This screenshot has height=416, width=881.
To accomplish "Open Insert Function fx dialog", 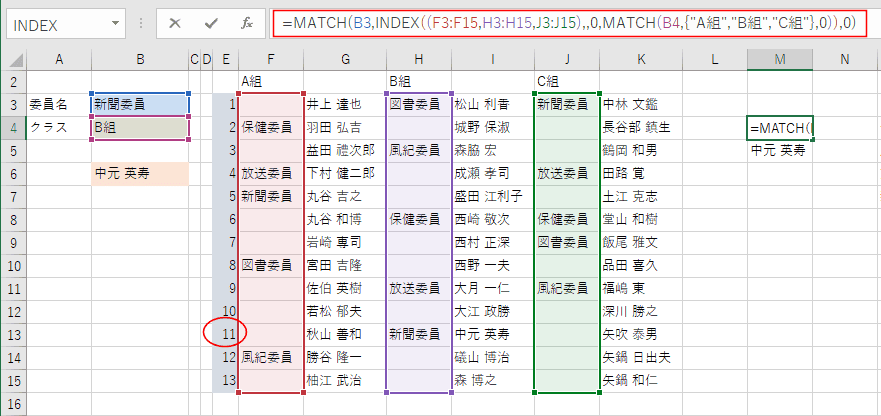I will [246, 23].
